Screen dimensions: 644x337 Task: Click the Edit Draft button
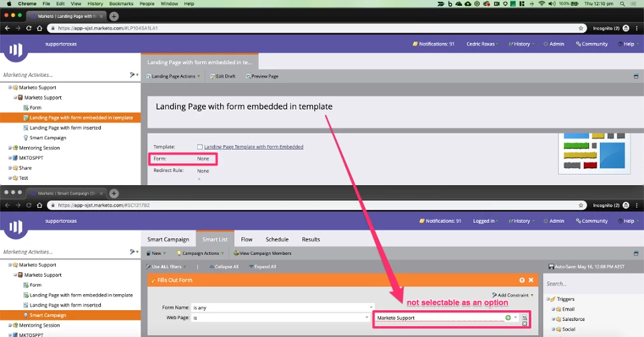coord(223,76)
